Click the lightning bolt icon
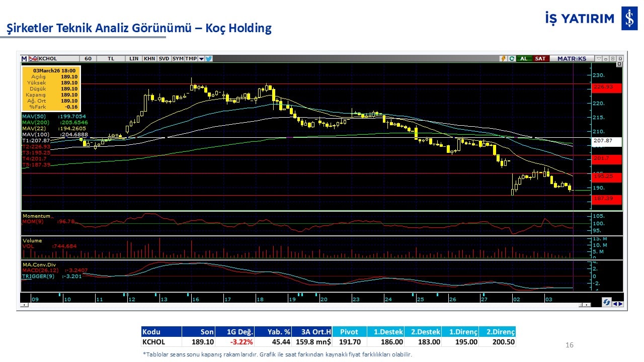Screen dimensions: 644x362 tap(503, 58)
